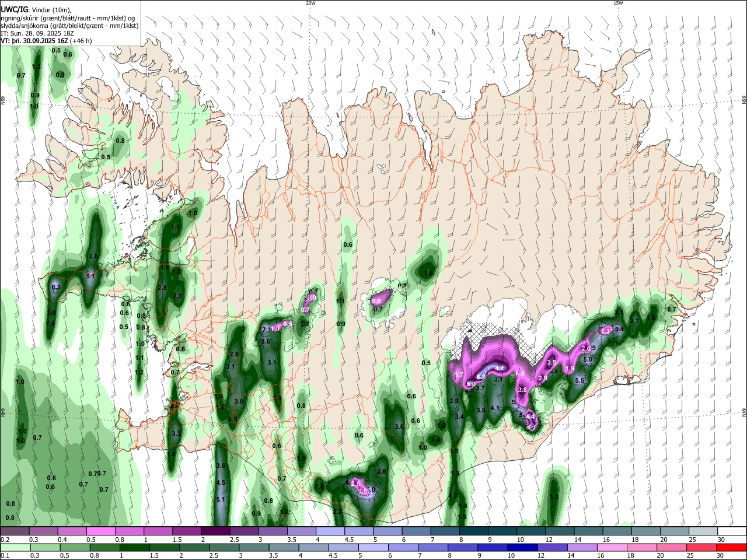Click the 3.4 precipitation value on map
747x560 pixels.
459,416
